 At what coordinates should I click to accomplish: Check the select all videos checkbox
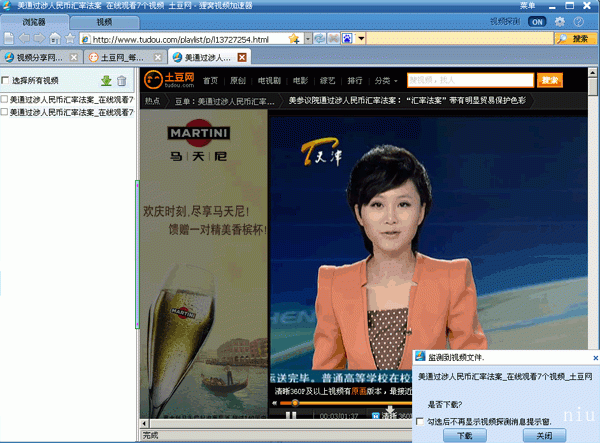[x=5, y=80]
